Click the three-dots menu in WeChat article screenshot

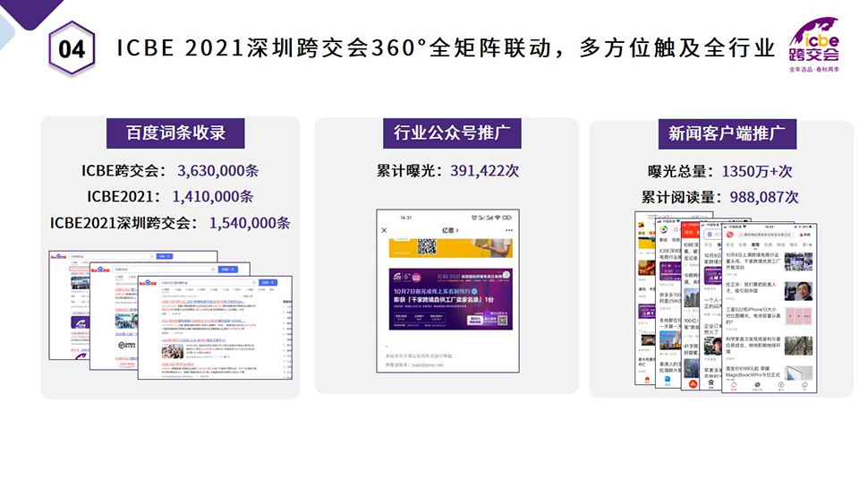coord(509,230)
